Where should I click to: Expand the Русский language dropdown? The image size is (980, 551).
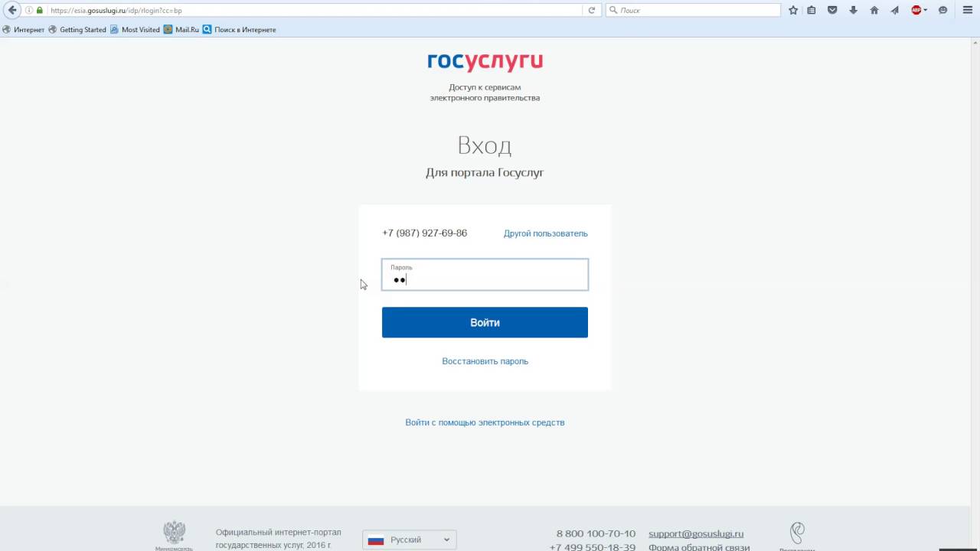tap(410, 540)
